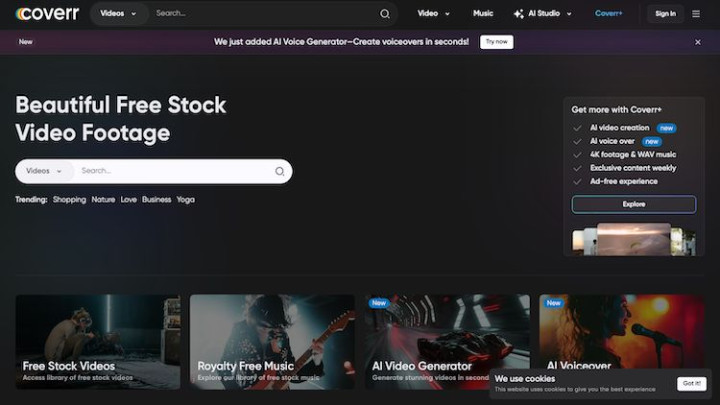Open the AI Video Generator card

(x=447, y=342)
